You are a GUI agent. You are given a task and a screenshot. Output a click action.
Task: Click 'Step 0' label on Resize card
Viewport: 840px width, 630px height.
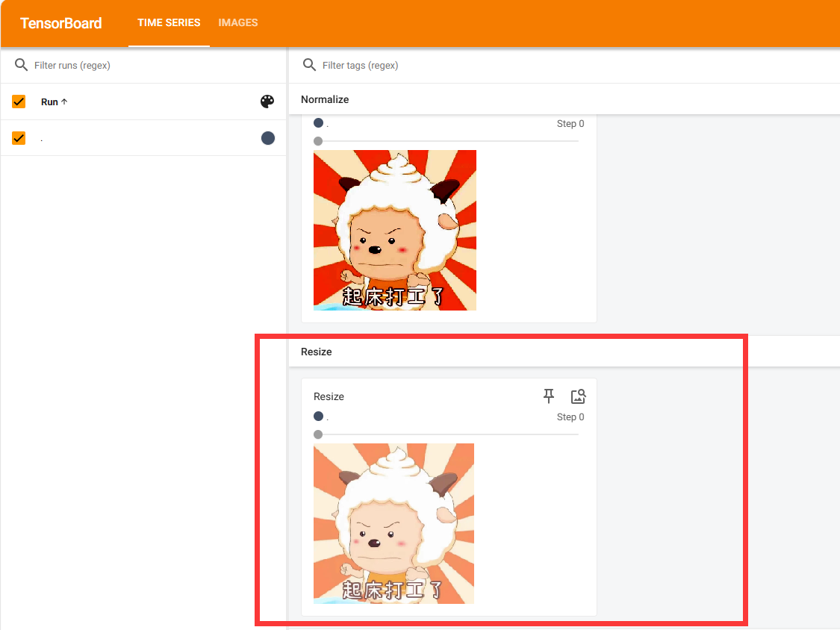(570, 417)
